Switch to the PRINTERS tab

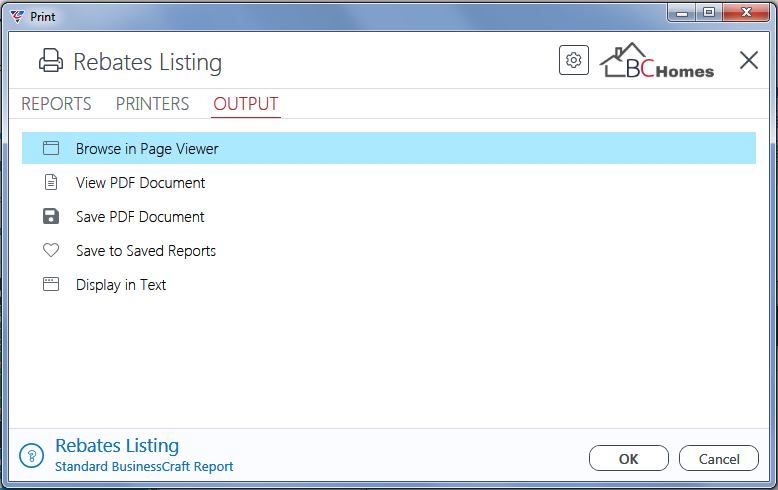152,104
